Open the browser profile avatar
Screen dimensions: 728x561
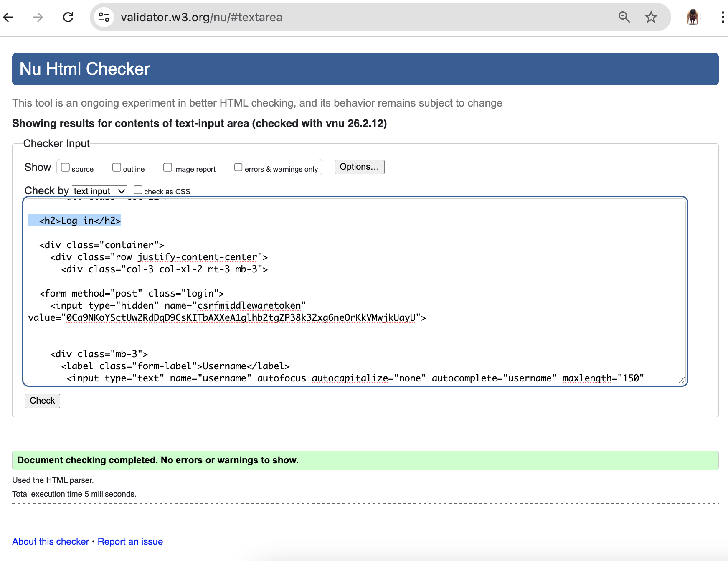point(693,17)
